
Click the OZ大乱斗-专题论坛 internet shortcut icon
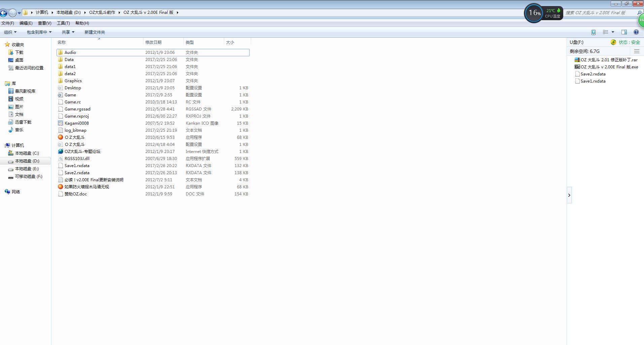coord(60,151)
